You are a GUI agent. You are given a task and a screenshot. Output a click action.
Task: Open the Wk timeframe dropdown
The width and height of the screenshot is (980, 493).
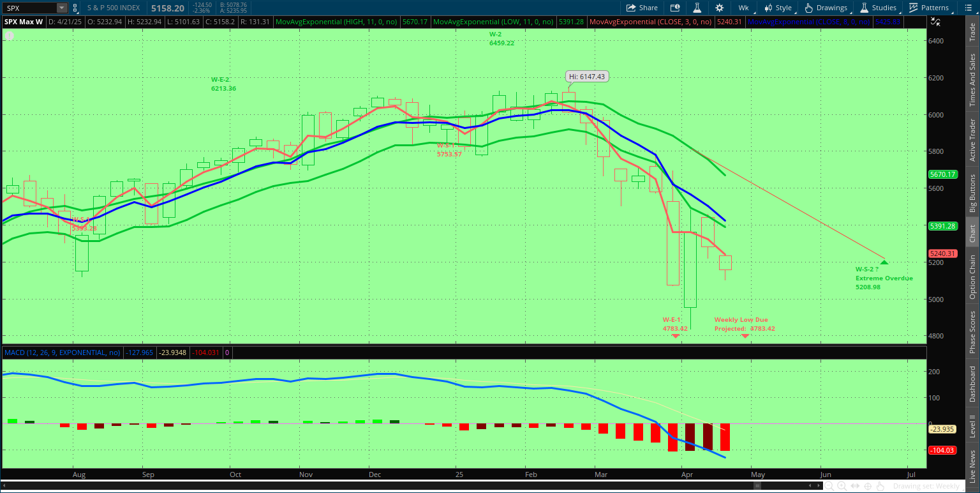pos(743,8)
